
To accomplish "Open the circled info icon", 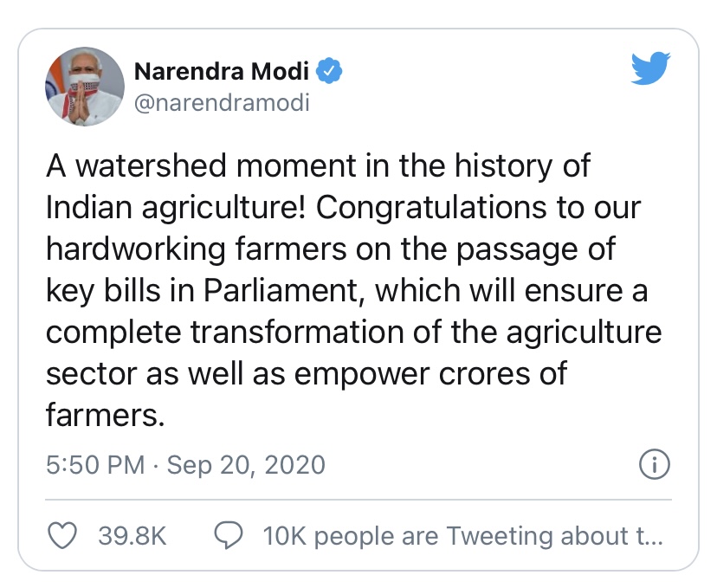I will 655,465.
